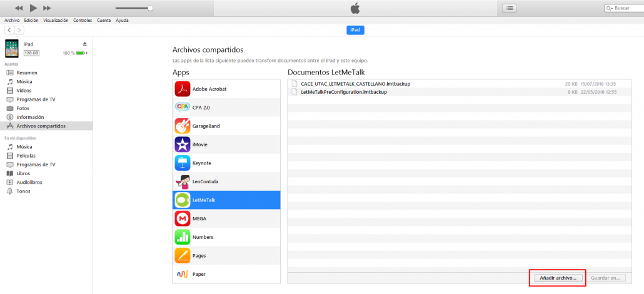Click the Buscar search field
This screenshot has width=644, height=294.
(624, 8)
